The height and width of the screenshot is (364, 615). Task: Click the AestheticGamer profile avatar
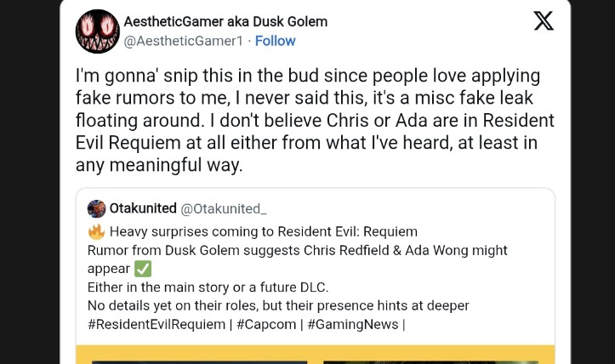[97, 31]
